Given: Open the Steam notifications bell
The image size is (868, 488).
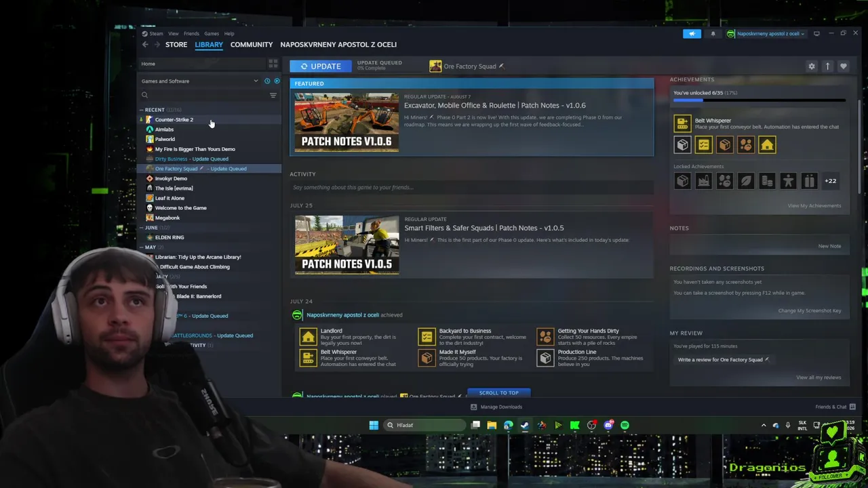Looking at the screenshot, I should pyautogui.click(x=713, y=34).
